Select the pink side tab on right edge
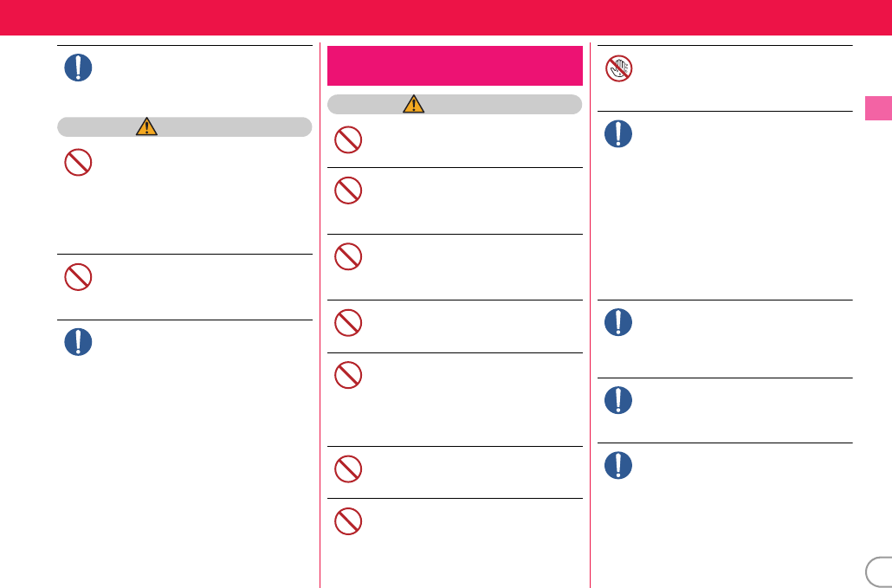The image size is (892, 588). 878,108
